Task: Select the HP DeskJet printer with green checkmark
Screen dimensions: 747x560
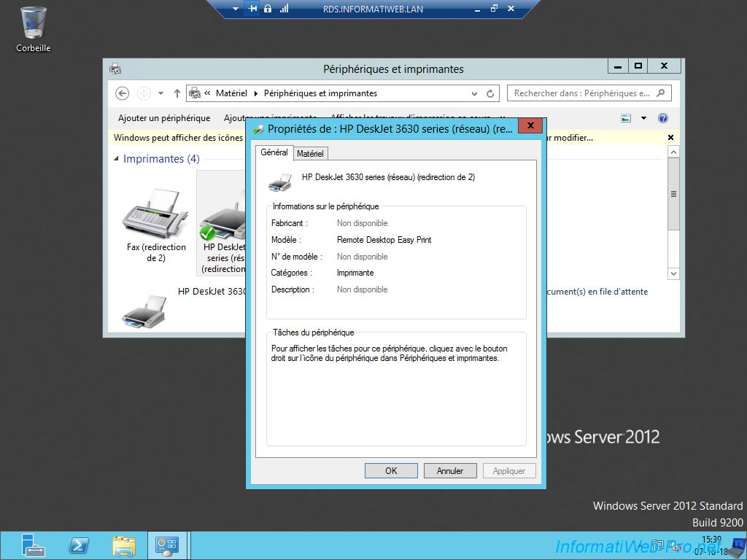Action: [x=222, y=223]
